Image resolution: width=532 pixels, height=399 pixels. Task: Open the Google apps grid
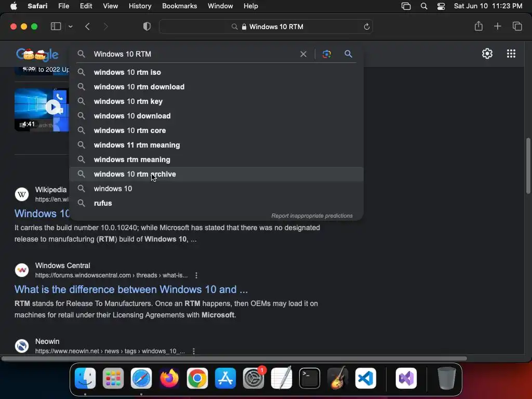click(511, 54)
